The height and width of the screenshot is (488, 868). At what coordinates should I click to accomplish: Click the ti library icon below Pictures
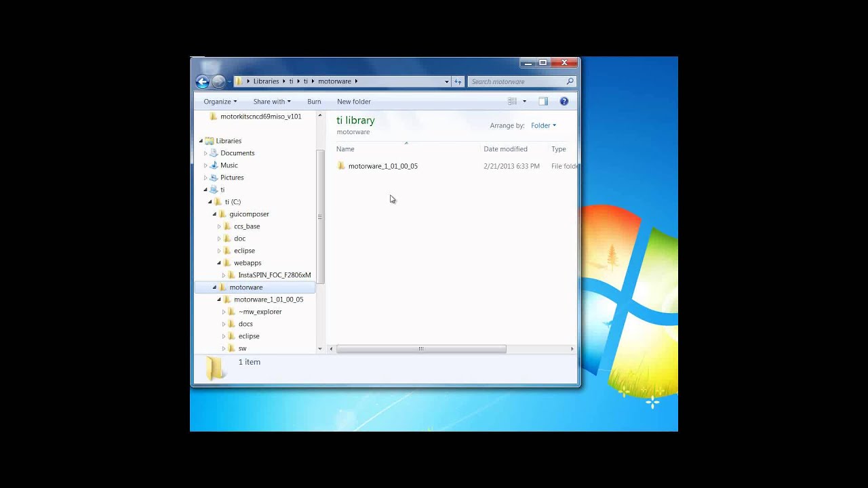tap(214, 190)
